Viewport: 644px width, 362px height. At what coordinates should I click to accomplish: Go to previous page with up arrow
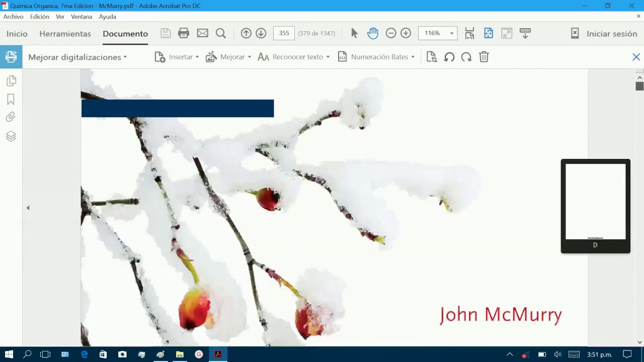point(246,33)
